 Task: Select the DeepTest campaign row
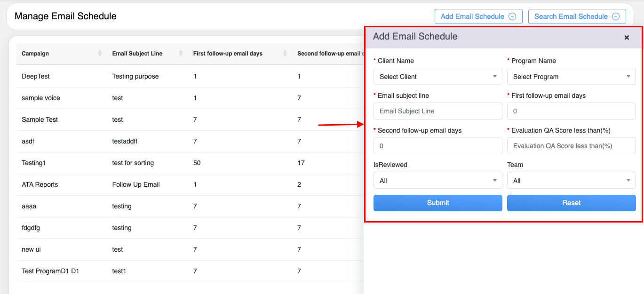point(36,76)
